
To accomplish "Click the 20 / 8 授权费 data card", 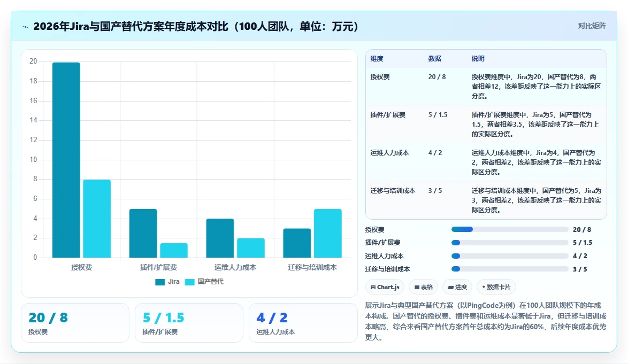I will [75, 323].
